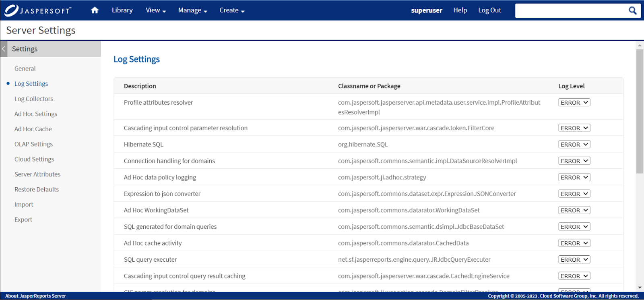This screenshot has width=644, height=300.
Task: Open Log Level dropdown for SQL query executer
Action: pos(574,260)
